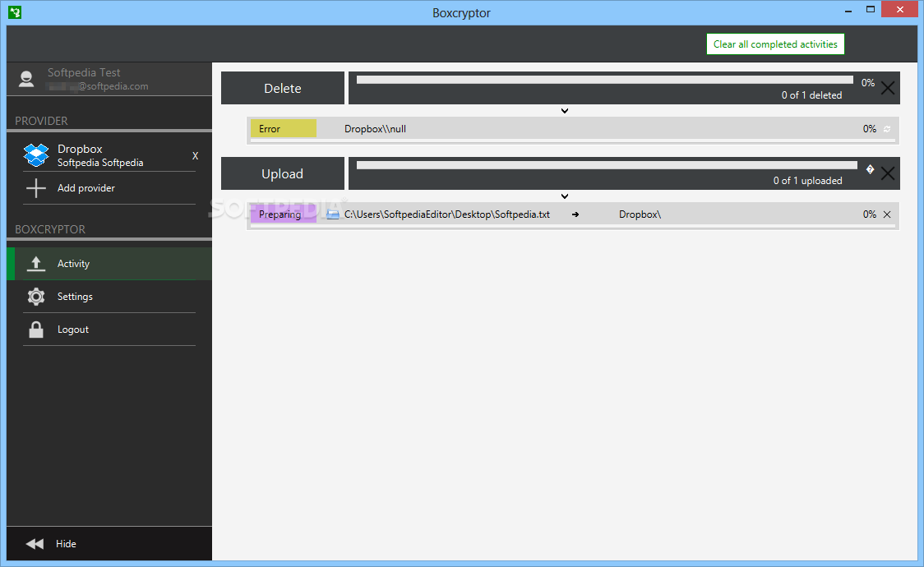Click the diamond icon in Upload bar

[870, 169]
